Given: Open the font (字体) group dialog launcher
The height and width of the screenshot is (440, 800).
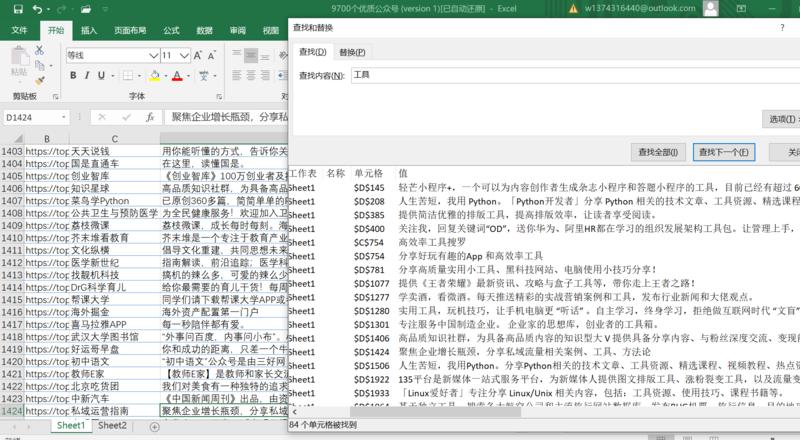Looking at the screenshot, I should (218, 96).
